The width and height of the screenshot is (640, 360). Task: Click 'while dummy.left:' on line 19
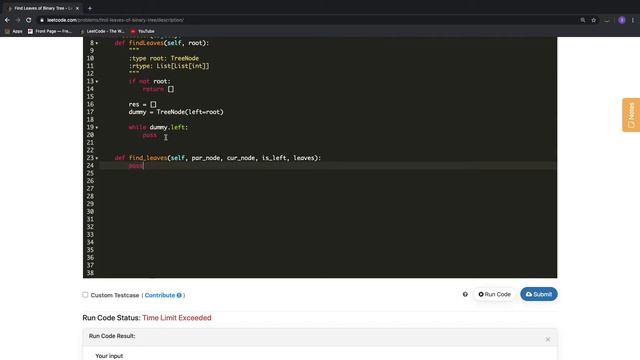tap(158, 127)
